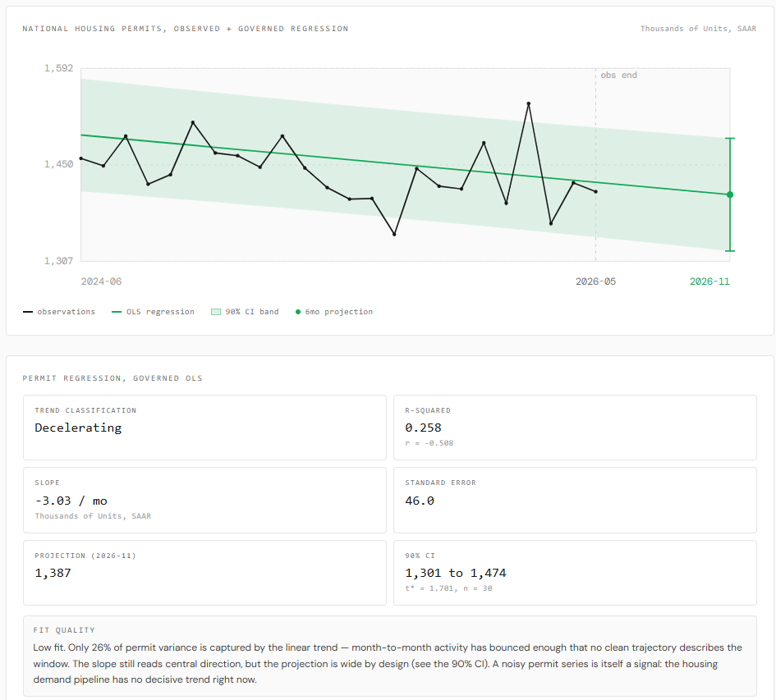776x700 pixels.
Task: Select the highest observation peak point
Action: click(x=529, y=104)
